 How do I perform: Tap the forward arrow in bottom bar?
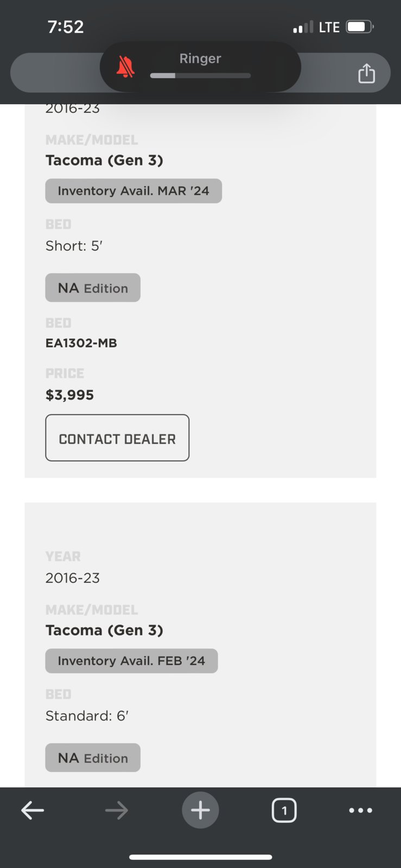tap(117, 810)
